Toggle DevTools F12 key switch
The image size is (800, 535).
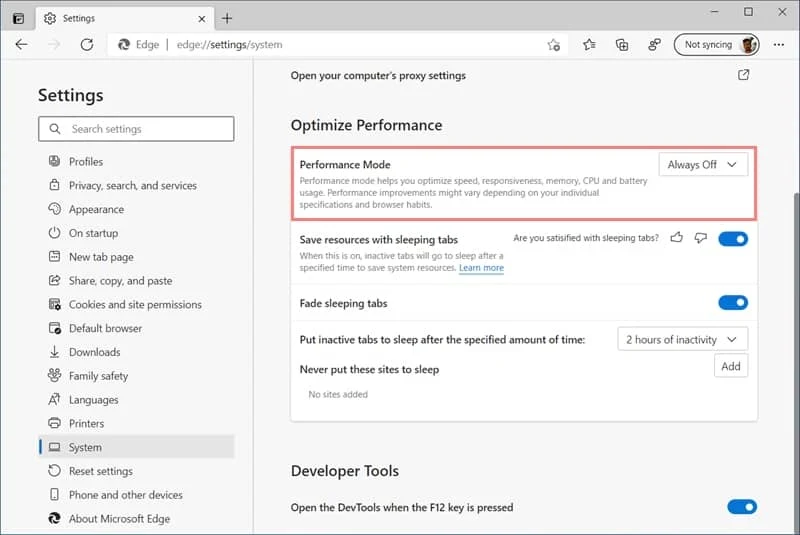pyautogui.click(x=742, y=507)
